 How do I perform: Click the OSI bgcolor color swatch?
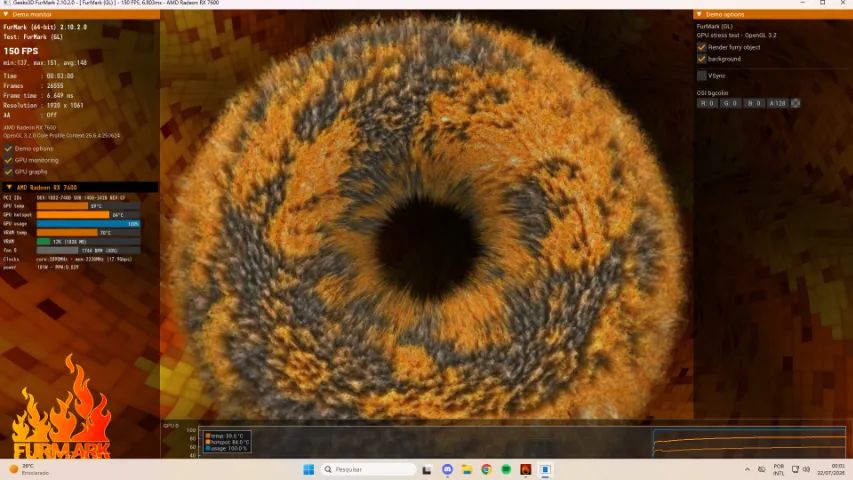(x=795, y=103)
